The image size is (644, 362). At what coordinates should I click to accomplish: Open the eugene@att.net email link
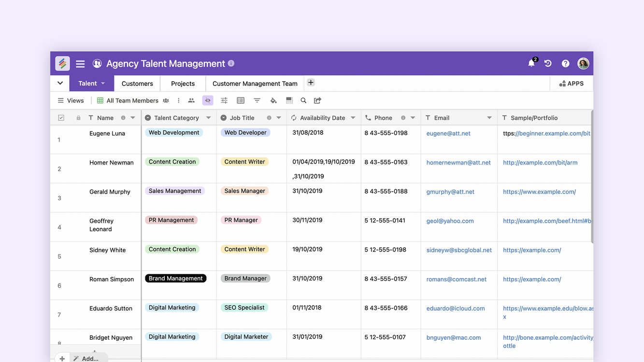(448, 133)
